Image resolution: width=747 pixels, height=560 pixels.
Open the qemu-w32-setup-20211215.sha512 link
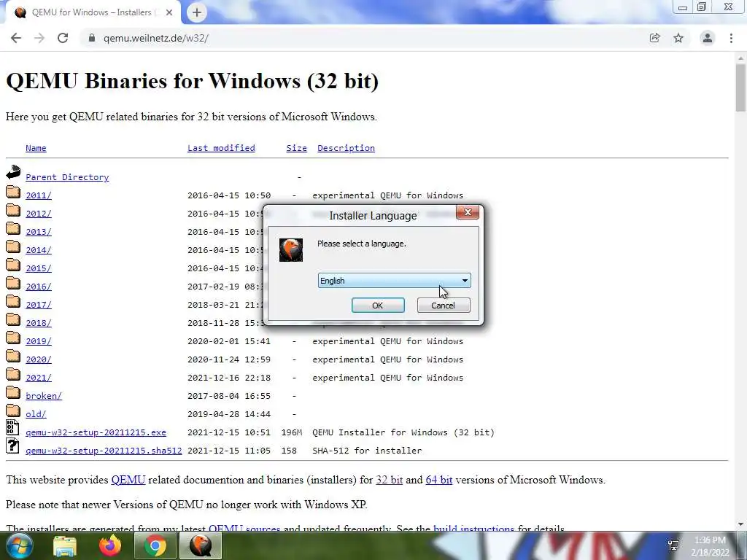tap(104, 451)
